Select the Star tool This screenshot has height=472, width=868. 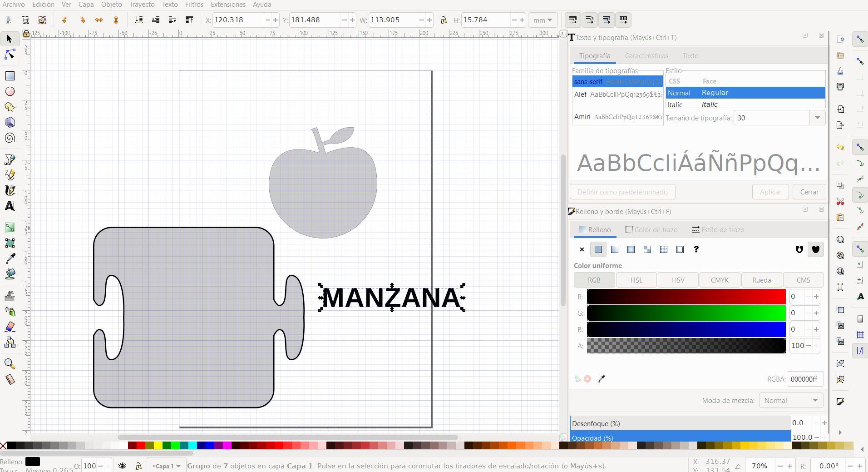point(10,107)
